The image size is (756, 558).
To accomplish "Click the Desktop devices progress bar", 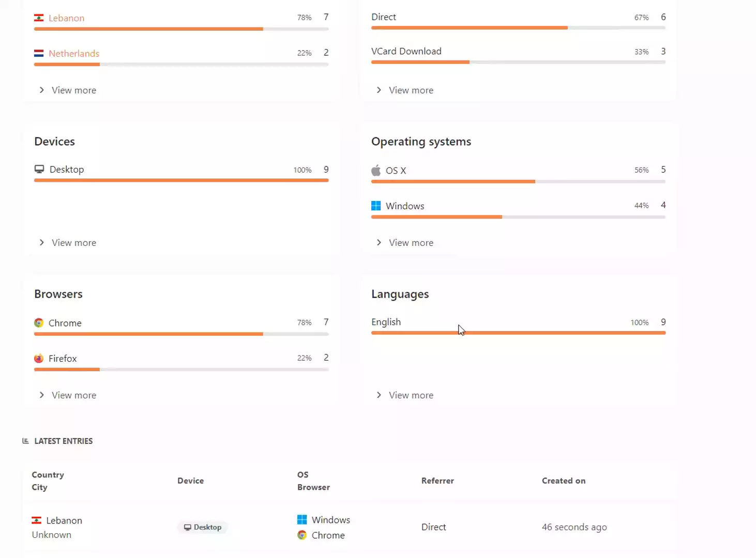I will coord(182,180).
